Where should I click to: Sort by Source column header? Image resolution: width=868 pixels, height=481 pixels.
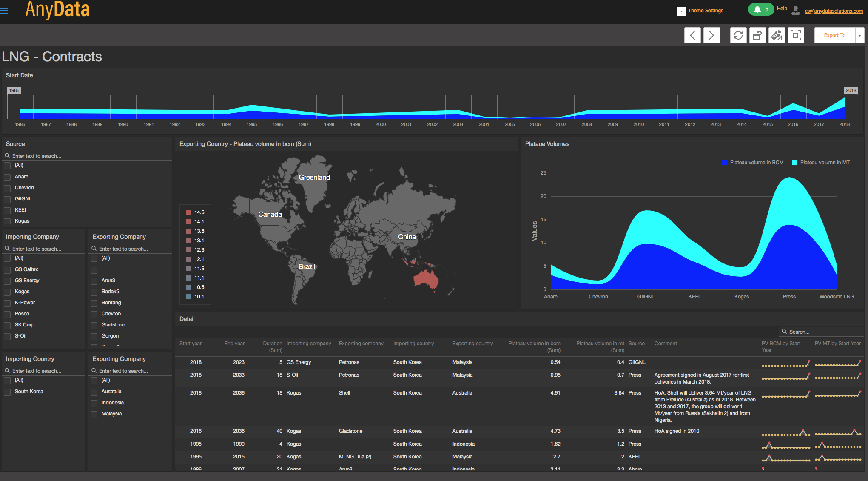tap(637, 344)
